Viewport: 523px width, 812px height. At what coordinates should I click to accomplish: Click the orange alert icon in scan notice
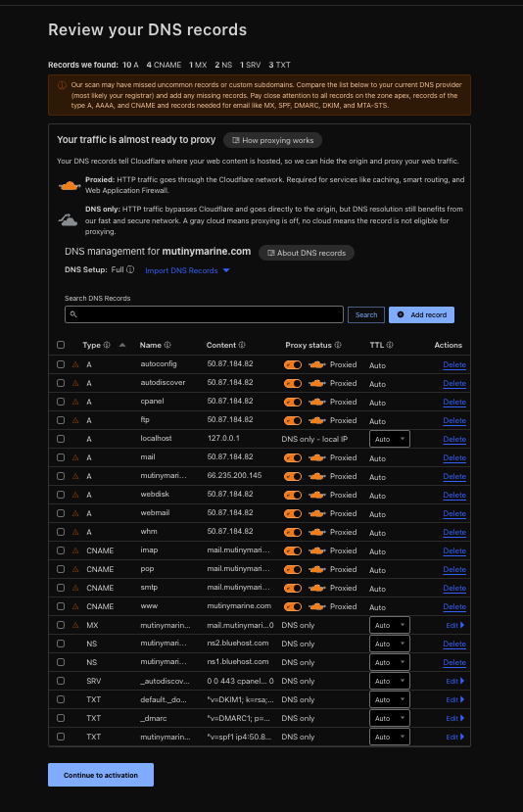[62, 85]
